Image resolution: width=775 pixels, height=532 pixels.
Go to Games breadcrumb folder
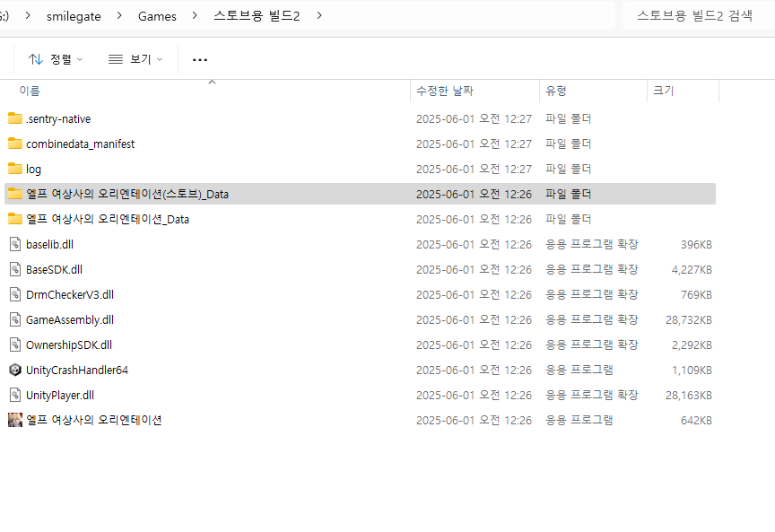[157, 16]
